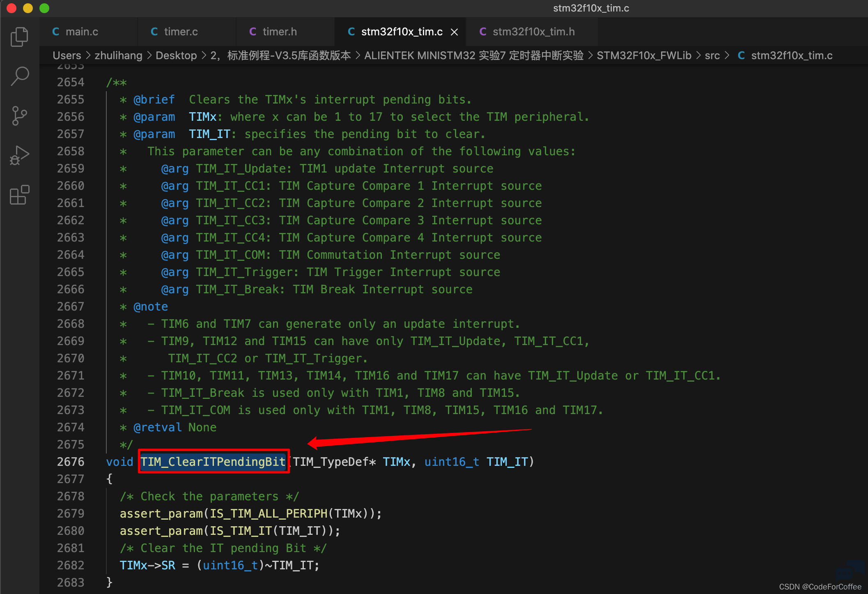Click the C file icon on main.c tab
Image resolution: width=868 pixels, height=594 pixels.
(x=56, y=32)
